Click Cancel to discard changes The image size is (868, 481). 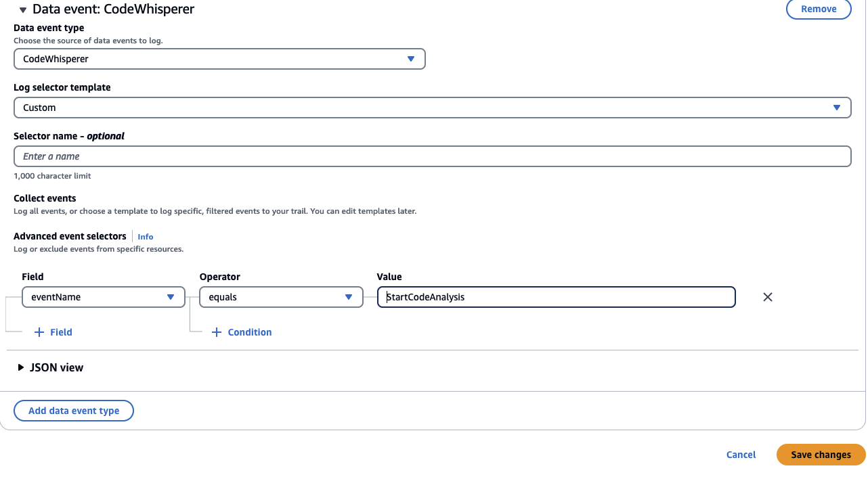tap(740, 455)
